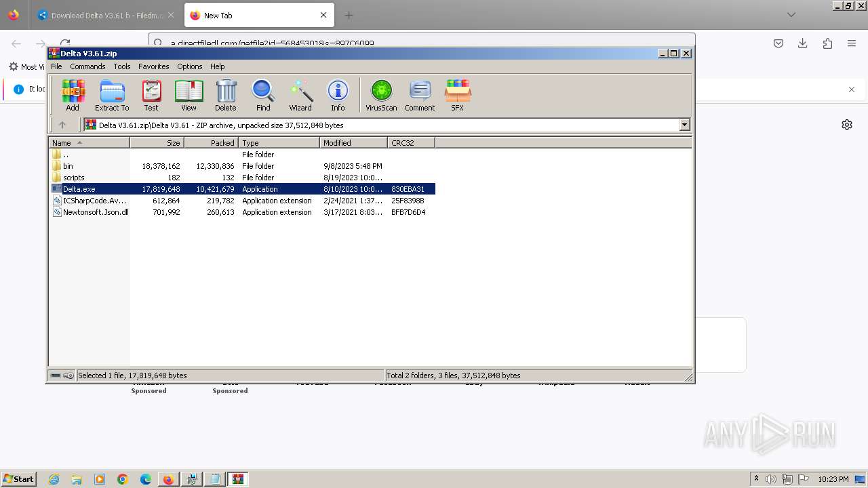This screenshot has height=488, width=868.
Task: Select Delta.exe in the file list
Action: click(79, 189)
